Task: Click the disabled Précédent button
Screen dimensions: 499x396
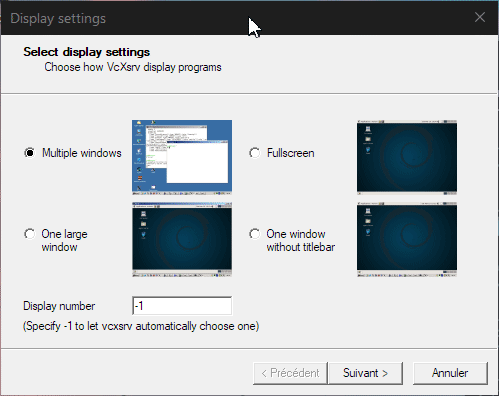Action: (x=290, y=373)
